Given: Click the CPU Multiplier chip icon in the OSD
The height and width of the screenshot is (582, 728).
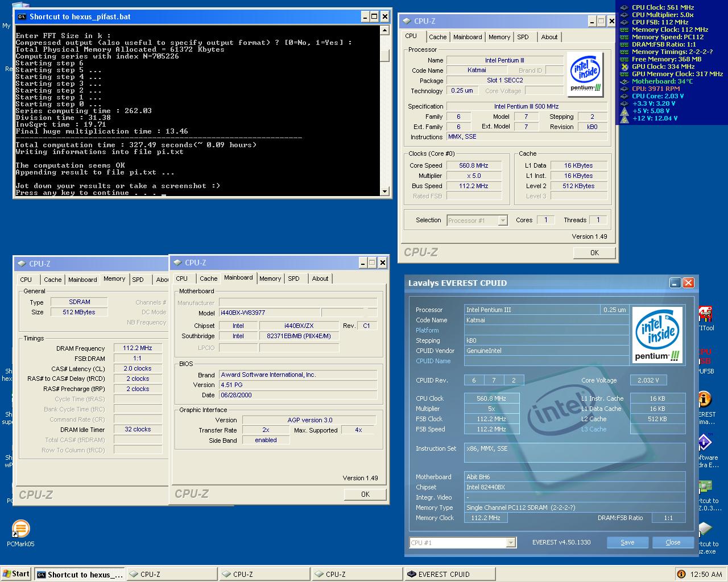Looking at the screenshot, I should coord(624,15).
